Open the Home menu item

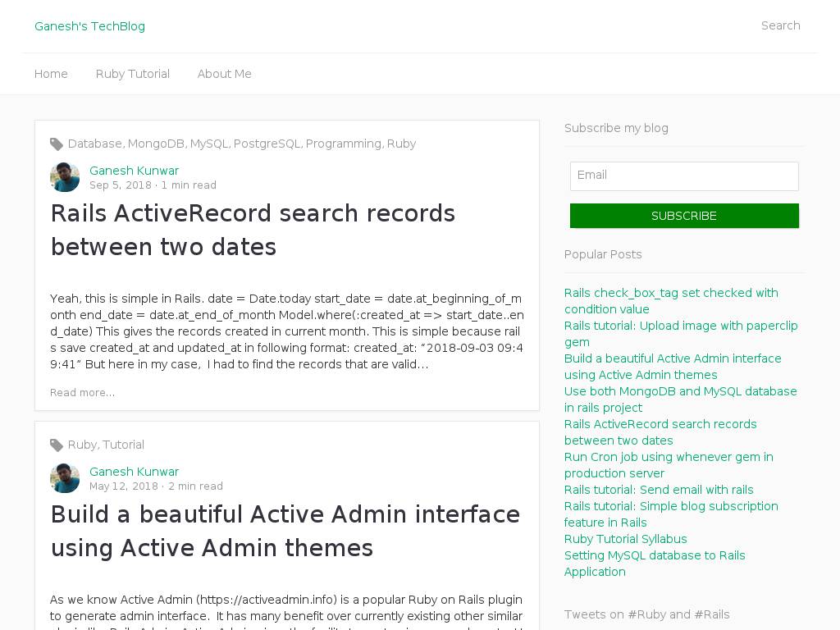pos(51,74)
